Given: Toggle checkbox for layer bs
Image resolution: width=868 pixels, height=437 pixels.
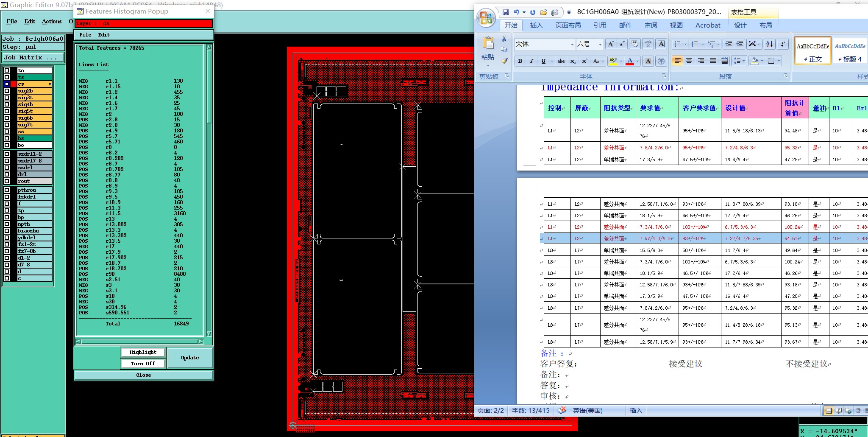Looking at the screenshot, I should click(7, 138).
